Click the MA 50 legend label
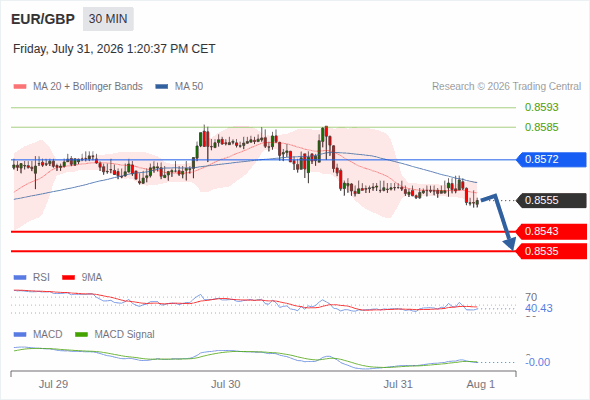Viewport: 590px width, 400px height. (189, 87)
